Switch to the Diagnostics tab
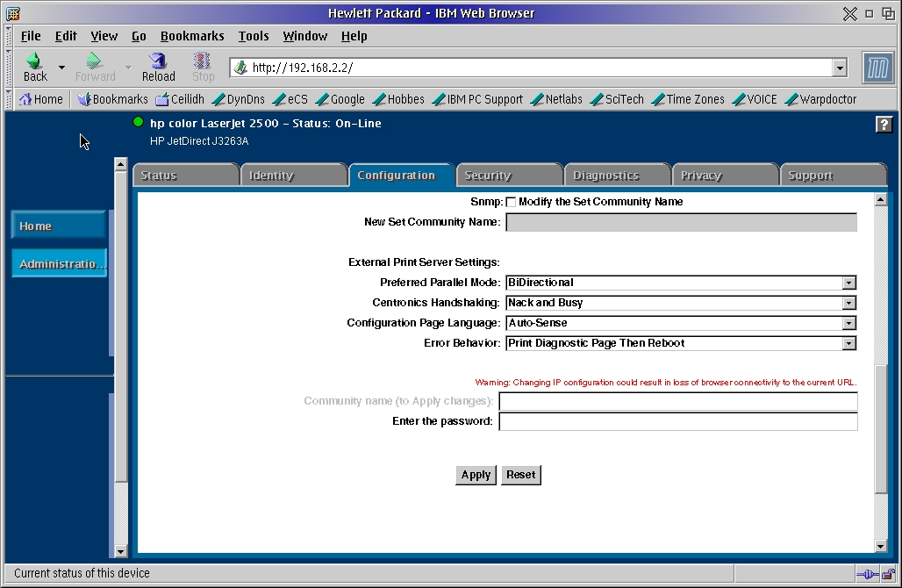 pos(618,176)
